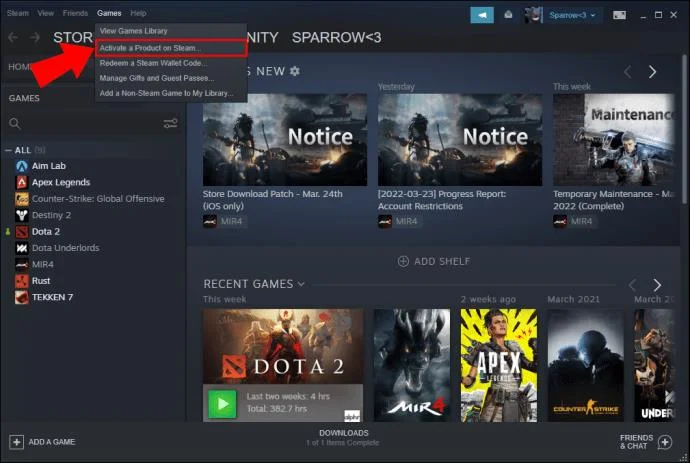Open the MIR4 recent game cover
The image size is (690, 463).
412,365
